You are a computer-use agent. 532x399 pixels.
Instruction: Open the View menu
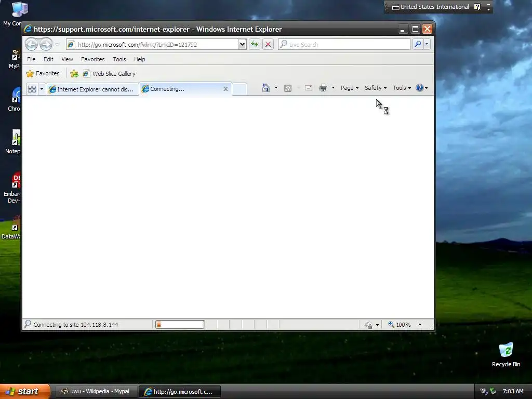point(67,59)
